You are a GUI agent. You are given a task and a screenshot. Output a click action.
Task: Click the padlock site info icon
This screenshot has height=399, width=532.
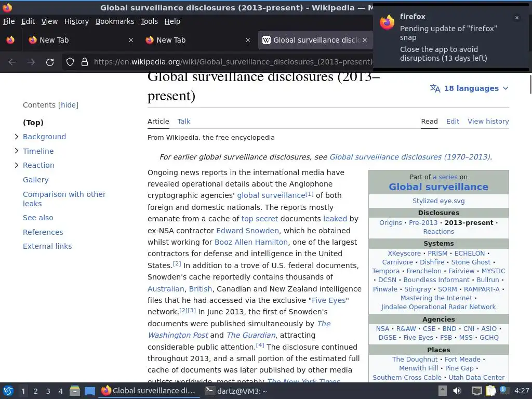pos(85,62)
